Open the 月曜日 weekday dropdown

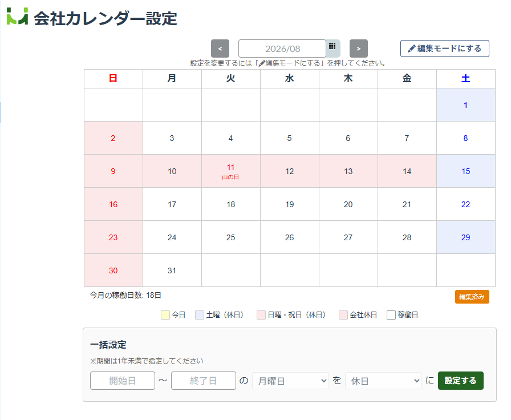290,381
